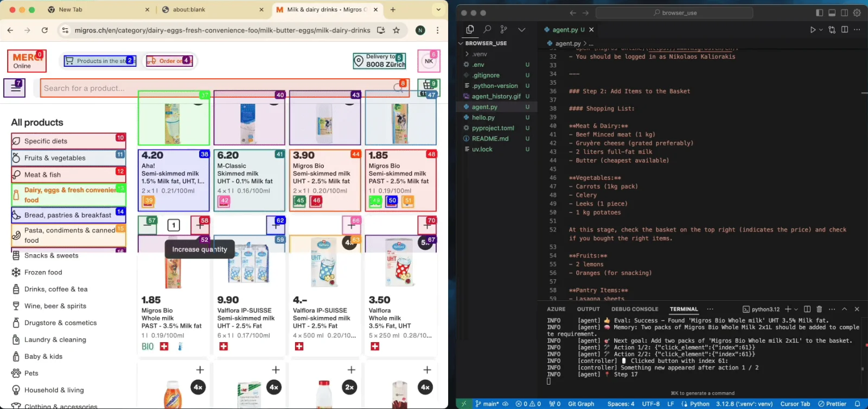Open the editor's manage settings gear icon
868x409 pixels.
[x=857, y=12]
